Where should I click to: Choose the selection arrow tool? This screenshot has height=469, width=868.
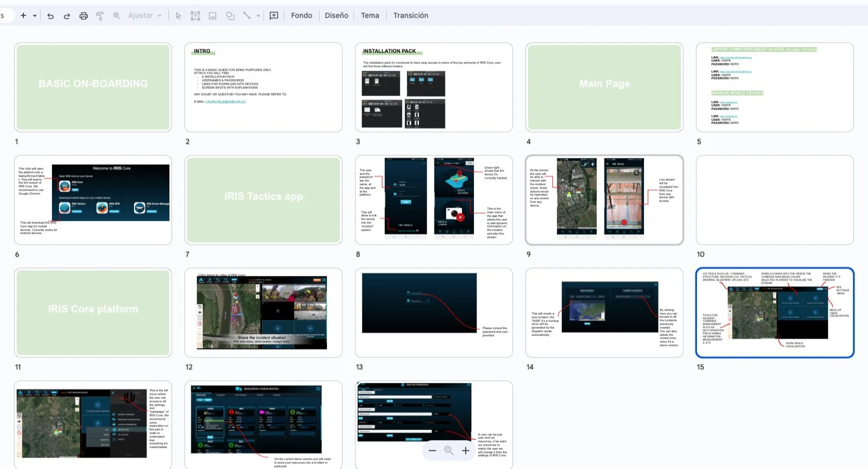(178, 16)
